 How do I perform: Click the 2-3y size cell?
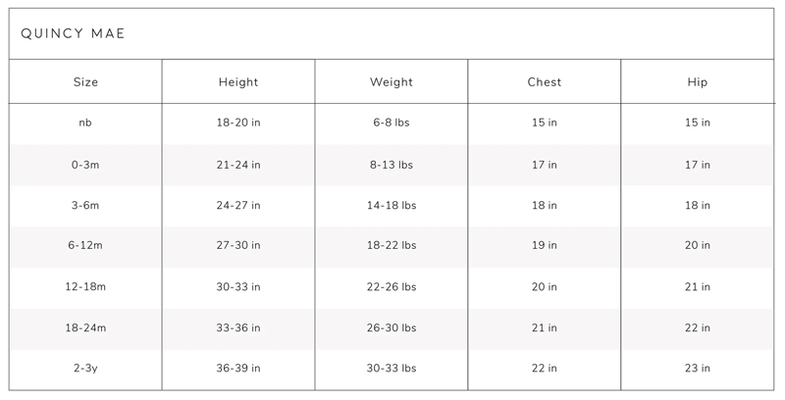point(85,369)
